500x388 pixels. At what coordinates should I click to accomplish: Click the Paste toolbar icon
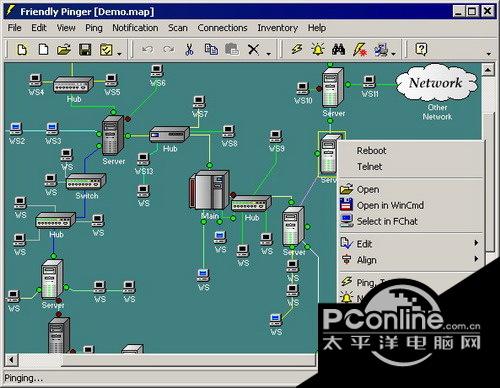[232, 50]
